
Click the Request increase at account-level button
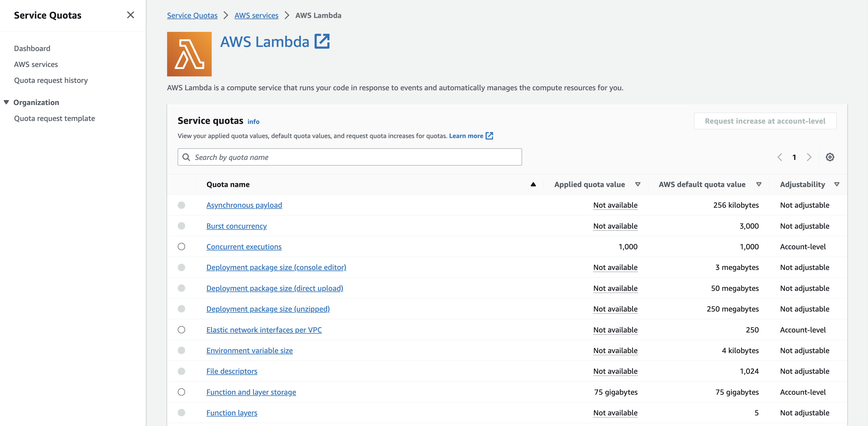[x=765, y=121]
